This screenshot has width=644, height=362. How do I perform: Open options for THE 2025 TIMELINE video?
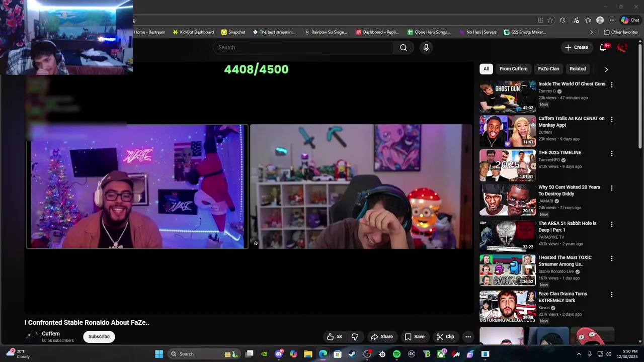[x=612, y=154]
